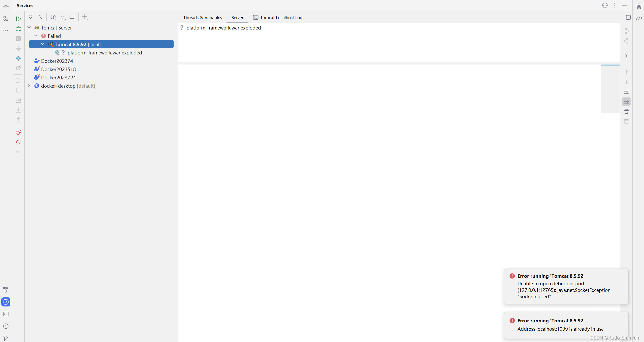
Task: Select Docker2023518 in the services tree
Action: [58, 69]
